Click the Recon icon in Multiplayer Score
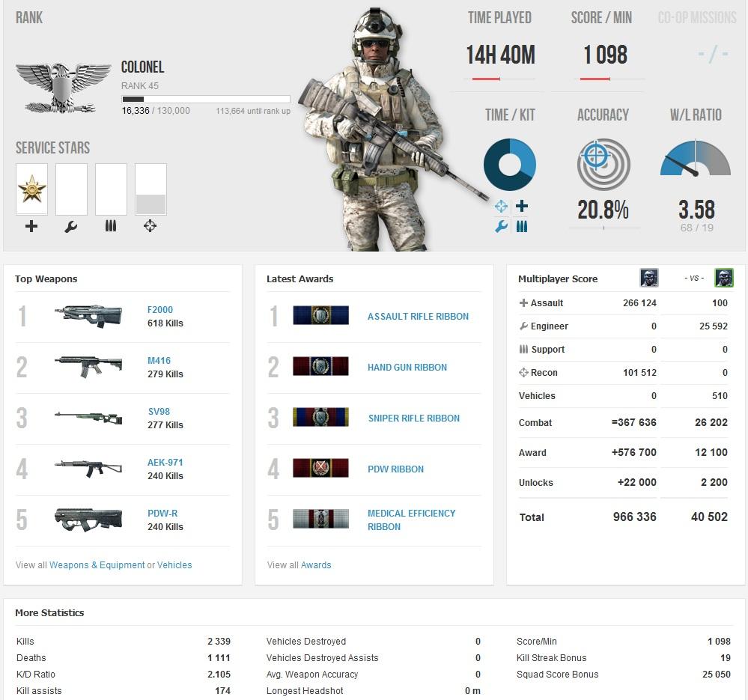The image size is (748, 700). (x=523, y=372)
